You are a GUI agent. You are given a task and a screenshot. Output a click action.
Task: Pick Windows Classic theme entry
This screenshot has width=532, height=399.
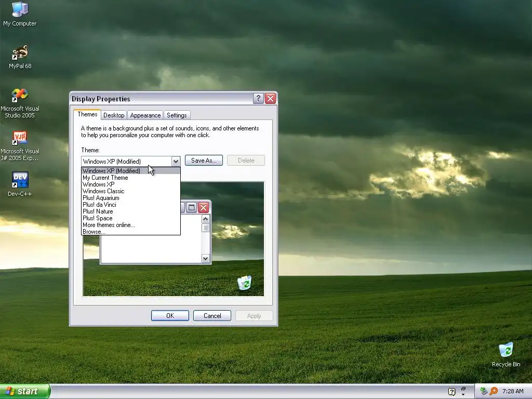[130, 191]
